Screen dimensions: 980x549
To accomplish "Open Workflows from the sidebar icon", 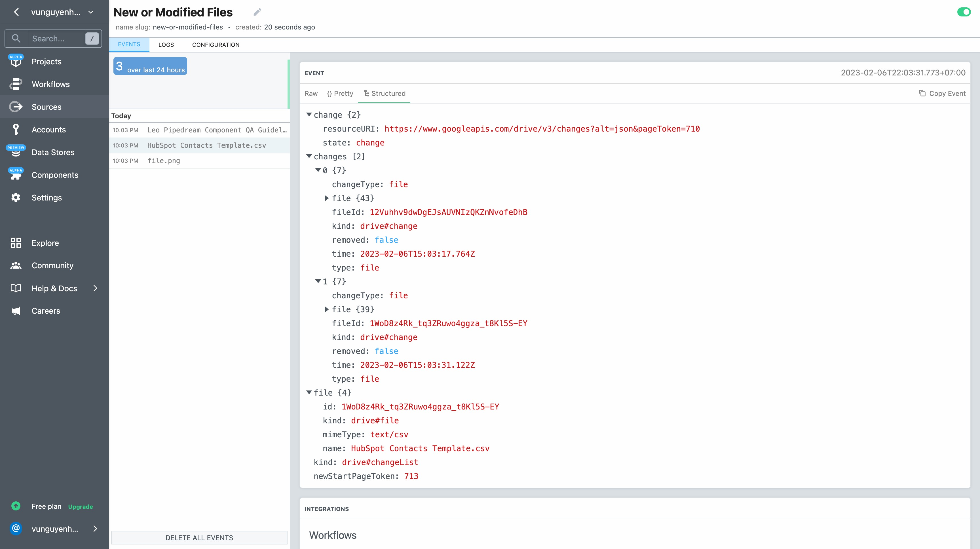I will 16,84.
